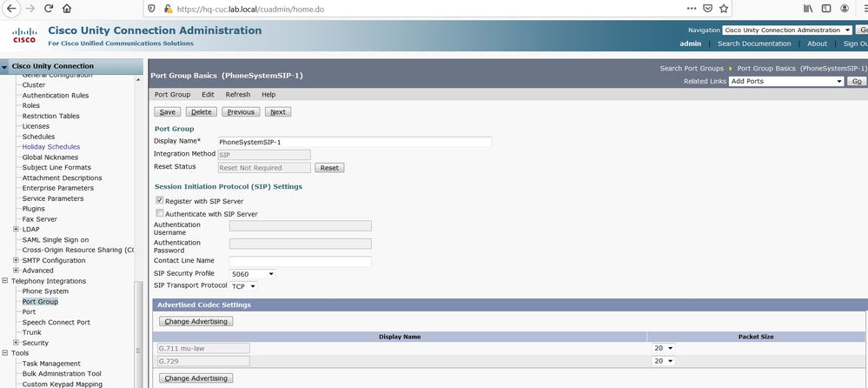
Task: Open the Firefox account icon
Action: tap(845, 9)
